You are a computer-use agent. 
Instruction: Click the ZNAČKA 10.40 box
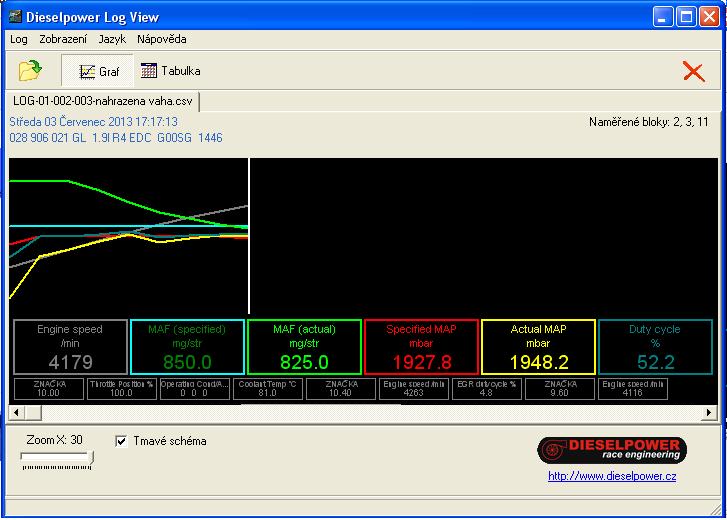pyautogui.click(x=341, y=389)
